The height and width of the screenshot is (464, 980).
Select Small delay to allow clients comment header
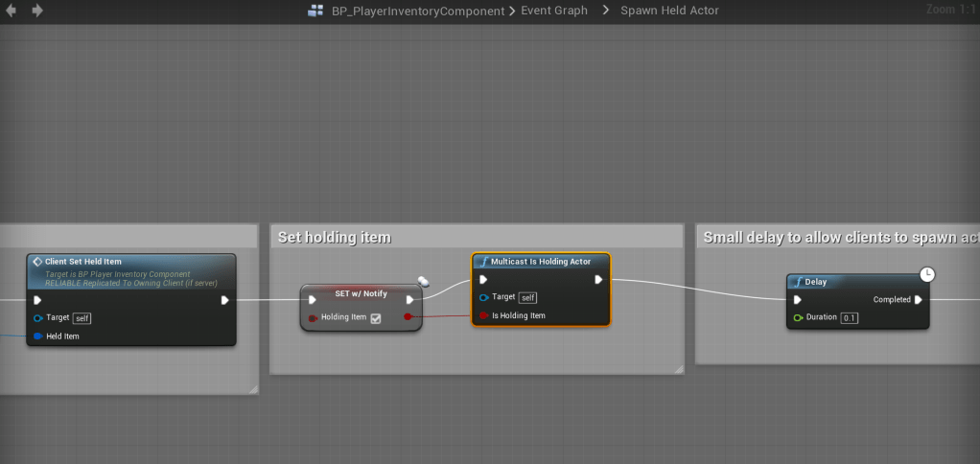coord(838,237)
